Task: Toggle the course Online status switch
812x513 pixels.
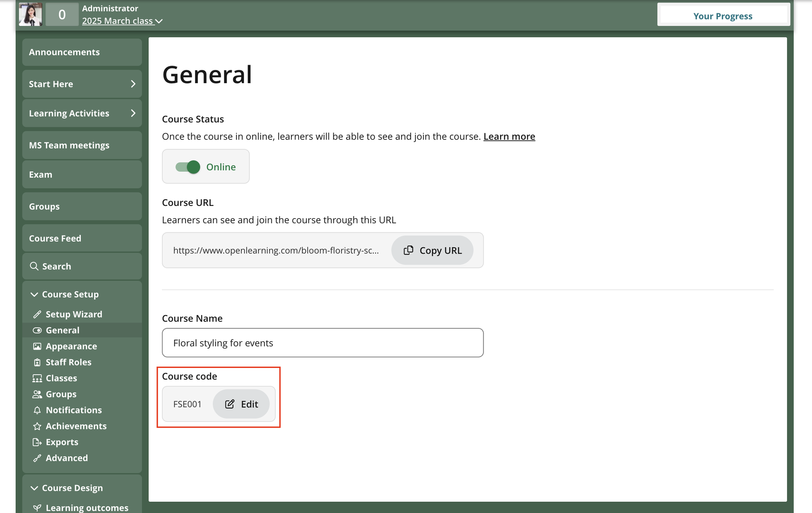Action: pyautogui.click(x=188, y=167)
